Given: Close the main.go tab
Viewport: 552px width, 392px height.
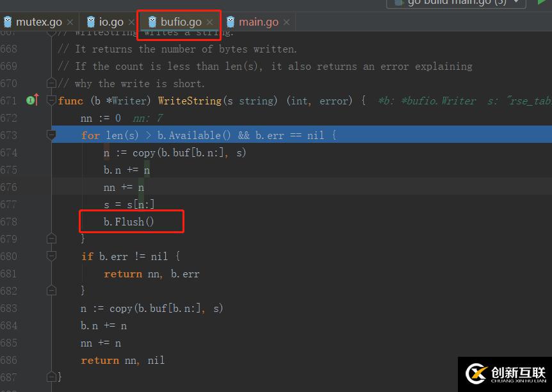Looking at the screenshot, I should (x=286, y=22).
